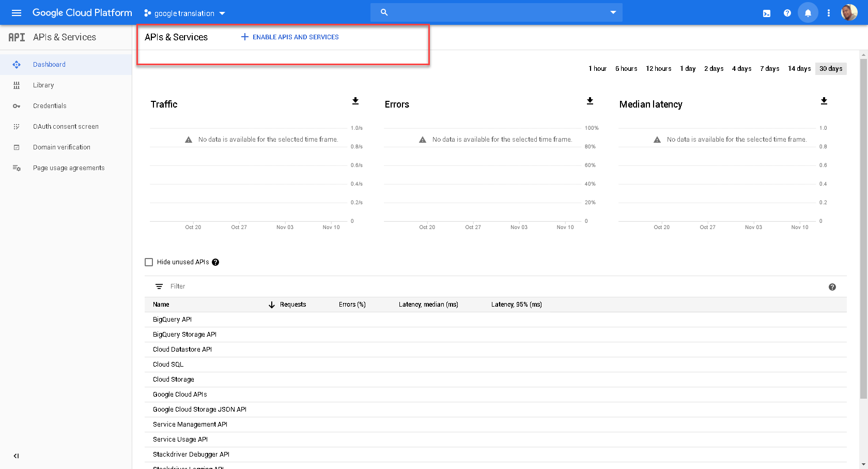Open the Service Usage API entry

180,440
